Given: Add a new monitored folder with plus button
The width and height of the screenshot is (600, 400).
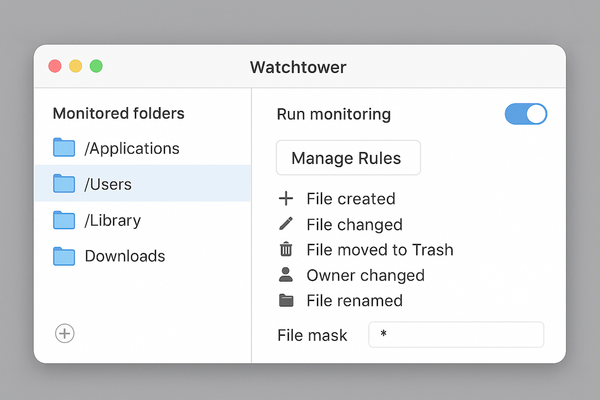Looking at the screenshot, I should pos(65,334).
